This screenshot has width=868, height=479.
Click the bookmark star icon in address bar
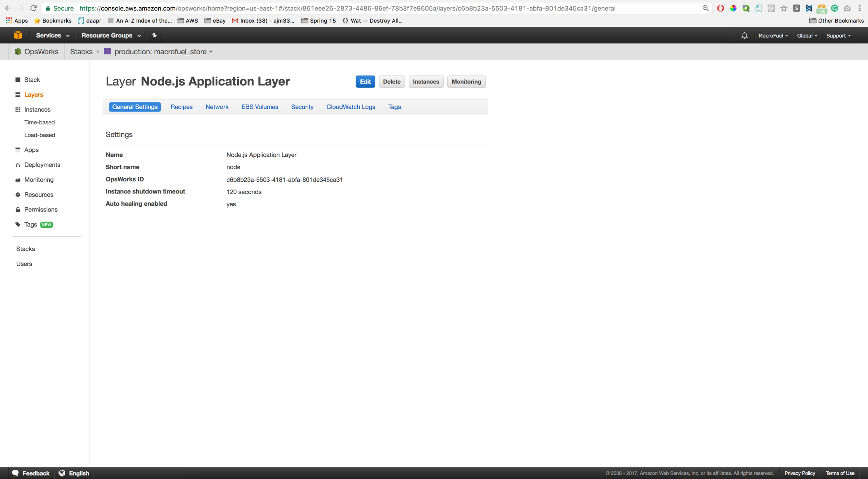coord(784,8)
